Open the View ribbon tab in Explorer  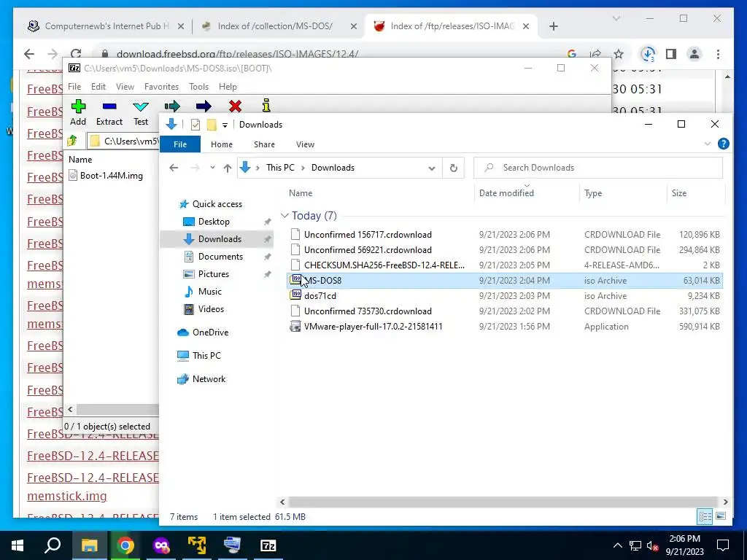point(305,144)
